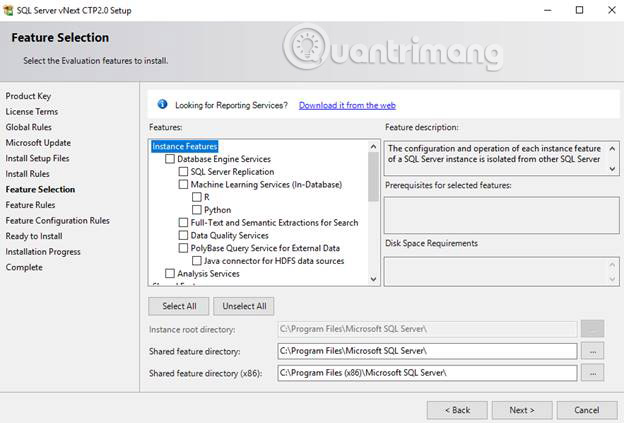Enable Java connector for HDFS data sources
The height and width of the screenshot is (423, 624).
[x=197, y=261]
